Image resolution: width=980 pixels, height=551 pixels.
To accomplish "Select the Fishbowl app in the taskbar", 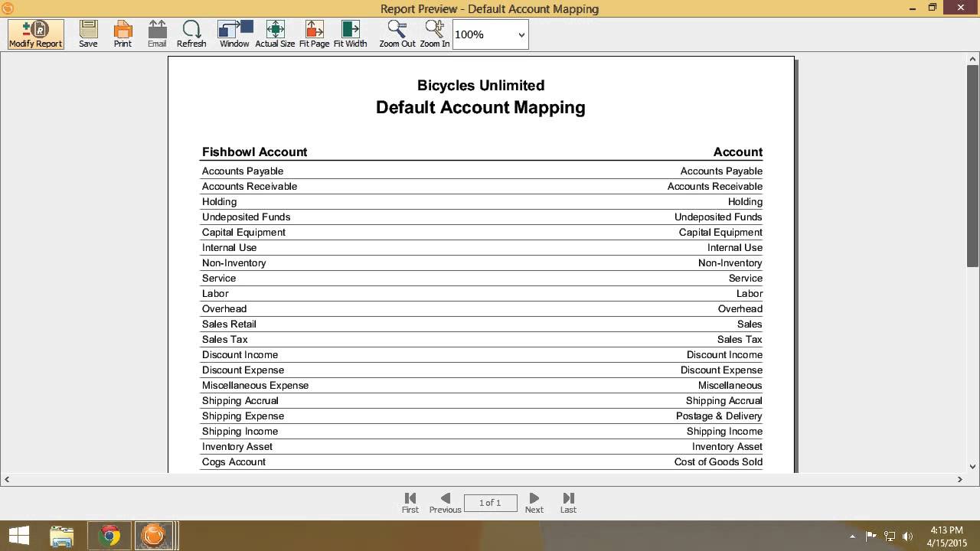I will click(x=155, y=536).
